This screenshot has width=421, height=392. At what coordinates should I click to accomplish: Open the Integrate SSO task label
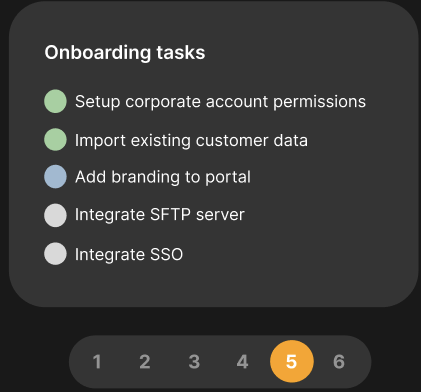click(129, 255)
